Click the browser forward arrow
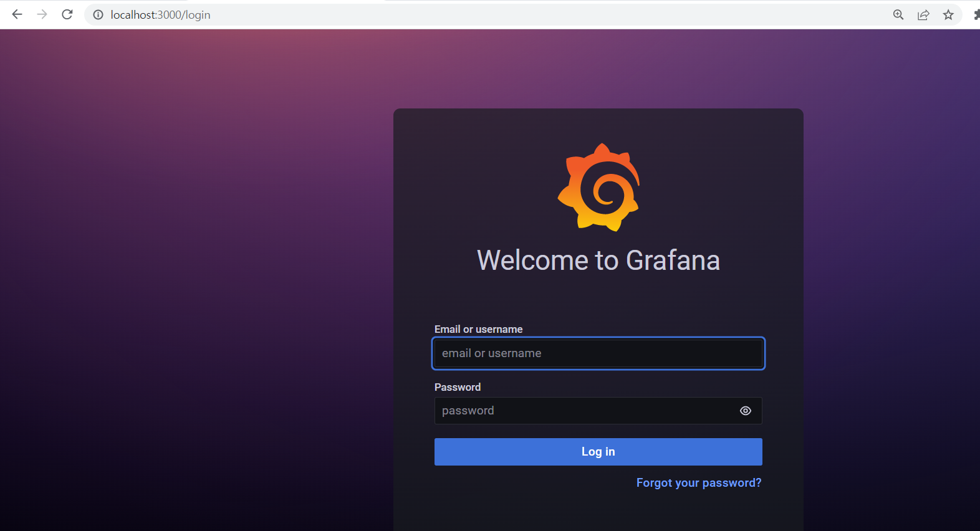The image size is (980, 531). 42,14
